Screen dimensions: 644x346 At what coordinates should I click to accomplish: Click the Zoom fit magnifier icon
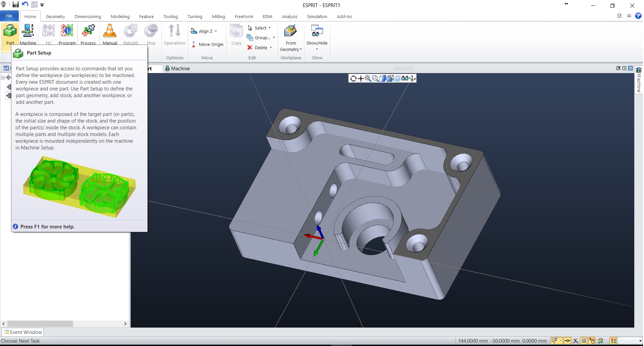(x=368, y=78)
